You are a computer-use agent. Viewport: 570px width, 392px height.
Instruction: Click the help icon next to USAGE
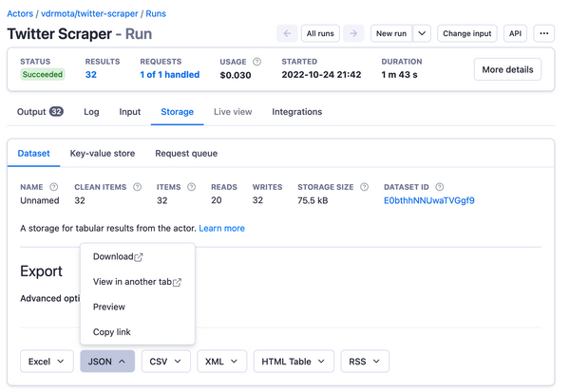coord(256,62)
